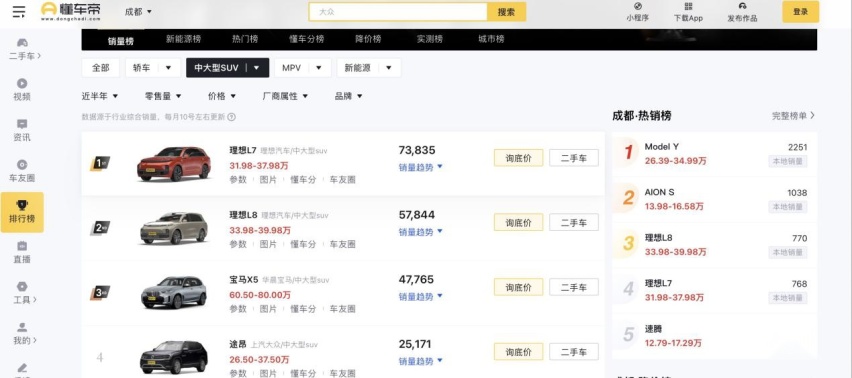The width and height of the screenshot is (852, 378).
Task: Switch to the 懂车分榜 tab
Action: point(306,39)
